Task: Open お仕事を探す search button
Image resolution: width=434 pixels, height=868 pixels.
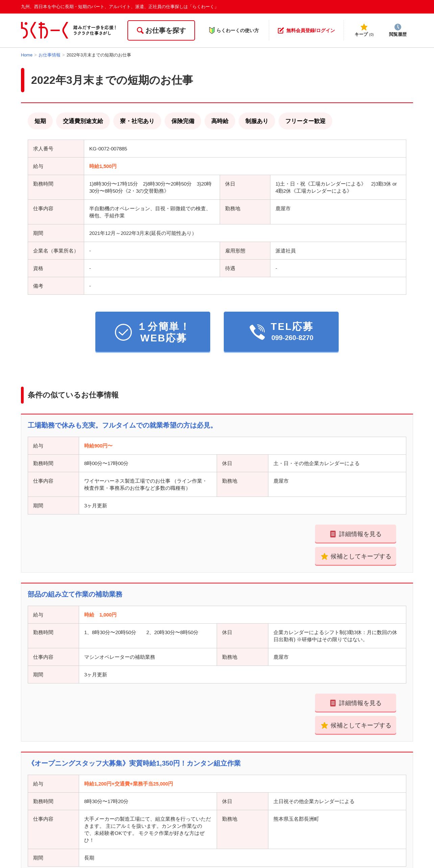Action: coord(161,30)
